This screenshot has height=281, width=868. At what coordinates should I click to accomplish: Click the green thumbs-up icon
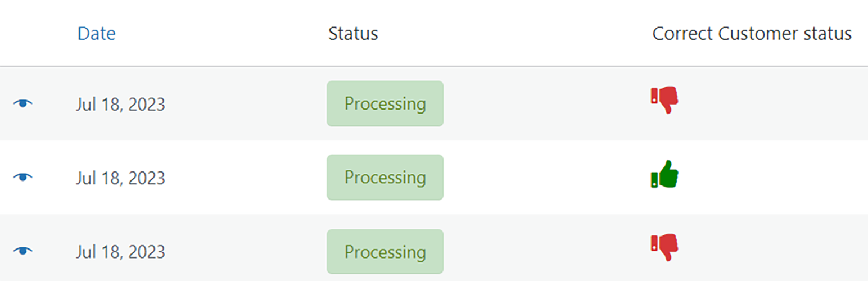pos(664,175)
